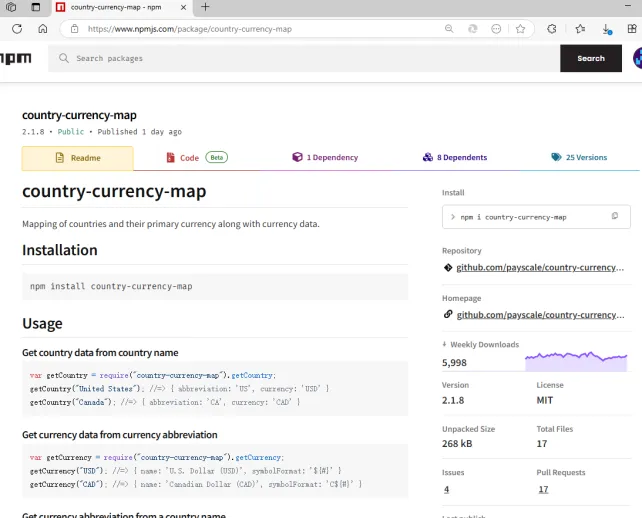Select the Readme tab
Image resolution: width=642 pixels, height=519 pixels.
(77, 158)
